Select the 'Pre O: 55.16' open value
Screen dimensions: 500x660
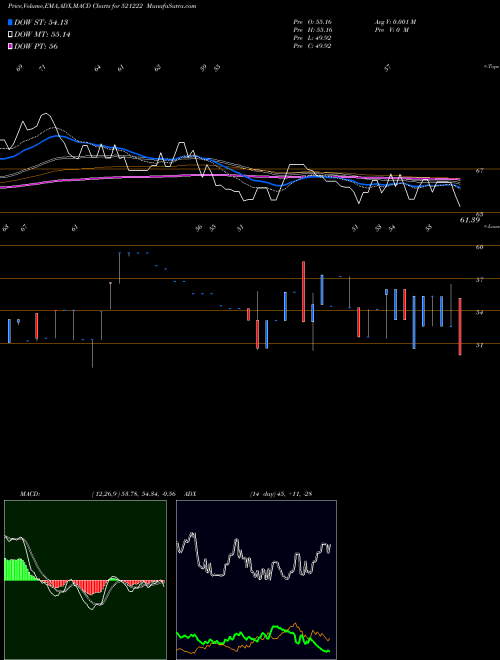click(x=313, y=22)
